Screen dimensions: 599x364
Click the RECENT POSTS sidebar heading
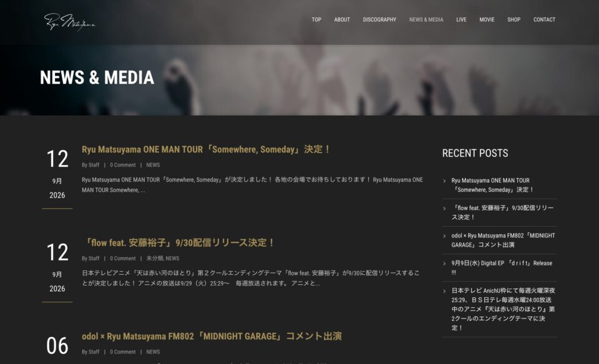pyautogui.click(x=475, y=153)
